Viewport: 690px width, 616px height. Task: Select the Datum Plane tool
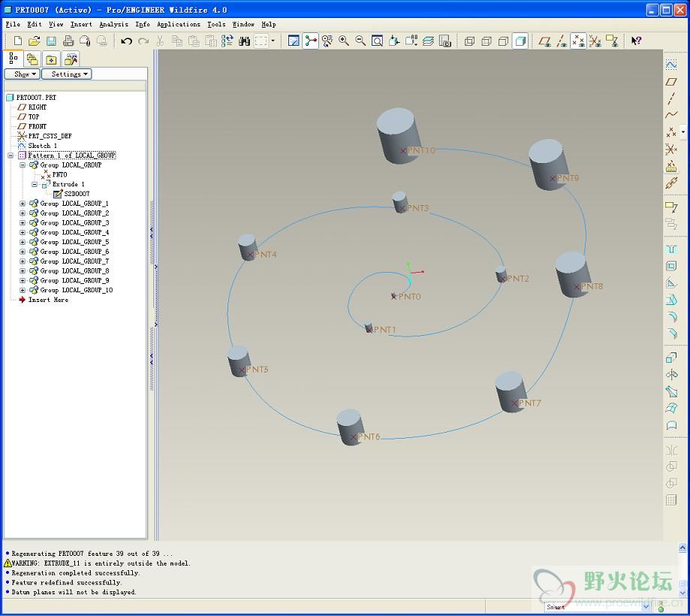click(x=671, y=82)
